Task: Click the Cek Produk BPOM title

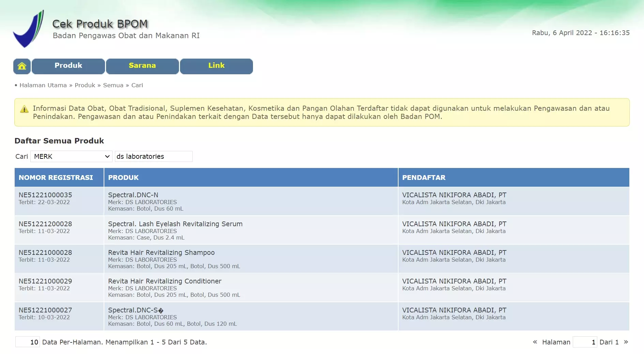Action: coord(100,24)
